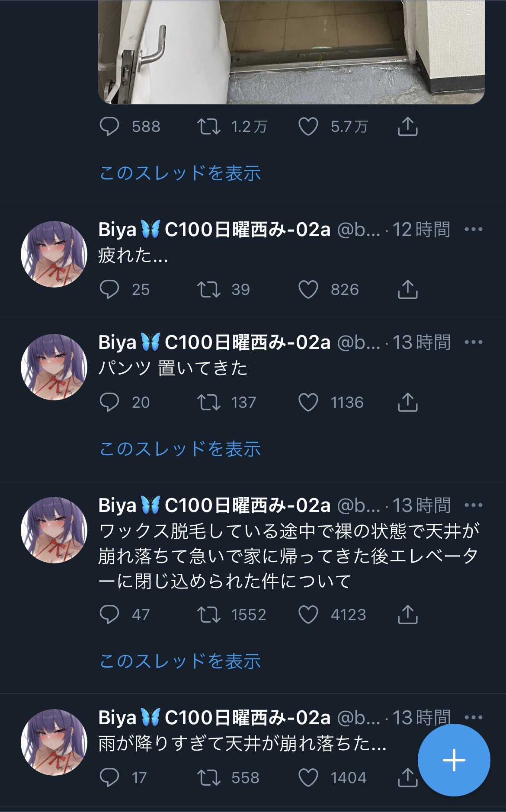Reply to the 疲れた... tweet
The height and width of the screenshot is (812, 506).
(109, 289)
